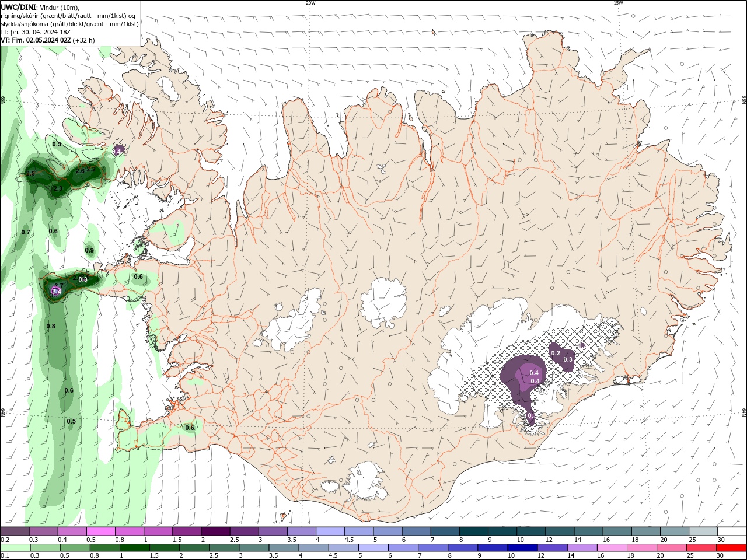Image resolution: width=747 pixels, height=560 pixels.
Task: Select the dark navy swatch labeled 10 in rain legend
Action: tap(522, 548)
